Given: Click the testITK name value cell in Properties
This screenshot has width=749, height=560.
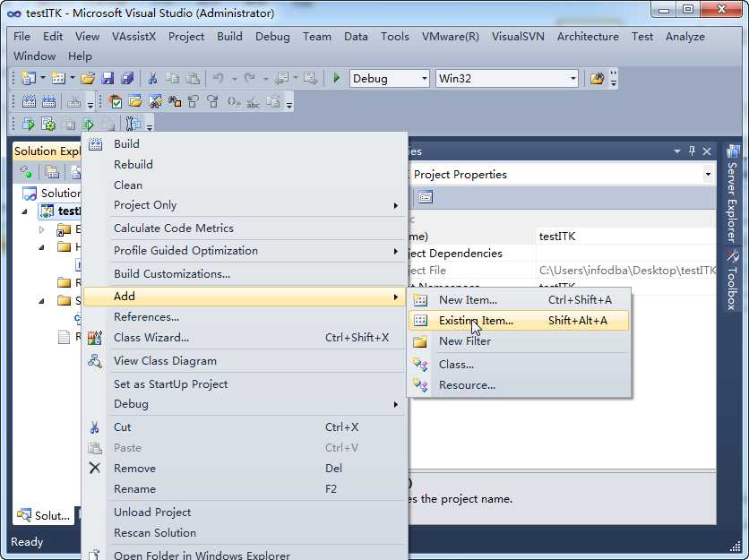Looking at the screenshot, I should pyautogui.click(x=625, y=236).
